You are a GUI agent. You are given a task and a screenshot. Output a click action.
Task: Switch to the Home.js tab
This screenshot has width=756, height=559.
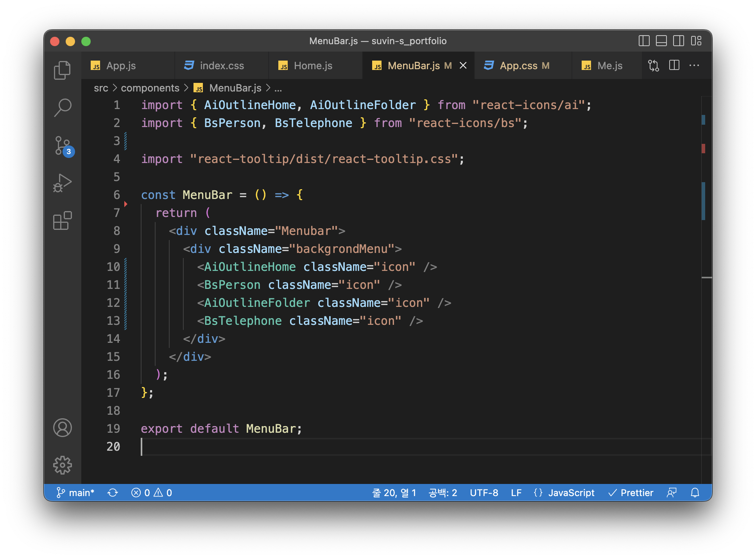point(313,66)
